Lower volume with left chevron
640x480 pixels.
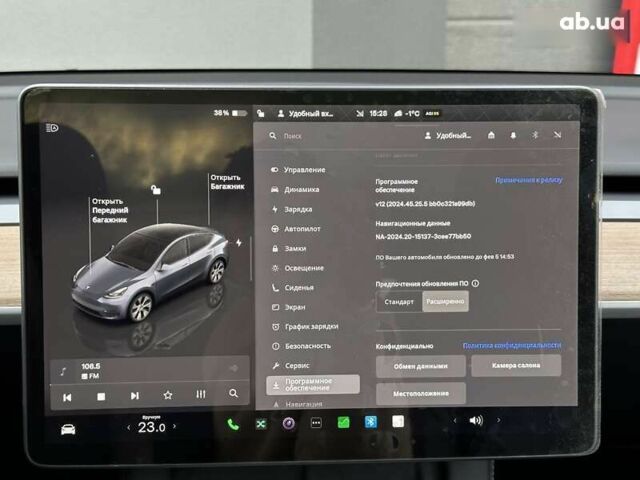[455, 420]
